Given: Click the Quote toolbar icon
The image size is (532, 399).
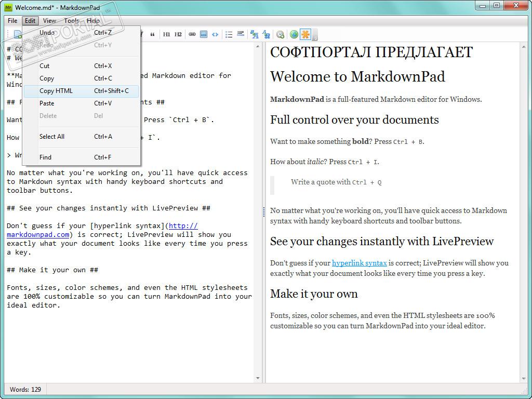Looking at the screenshot, I should click(152, 34).
